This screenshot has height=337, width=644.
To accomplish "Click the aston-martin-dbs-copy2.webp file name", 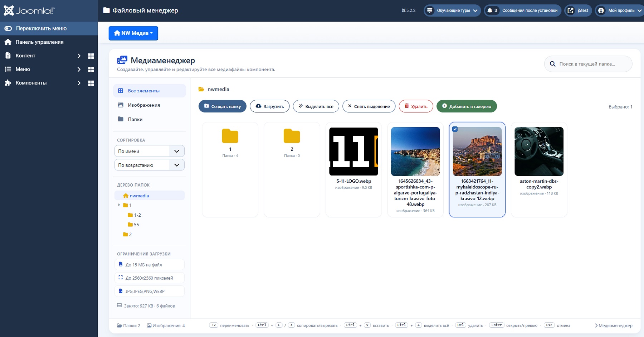I will (539, 184).
